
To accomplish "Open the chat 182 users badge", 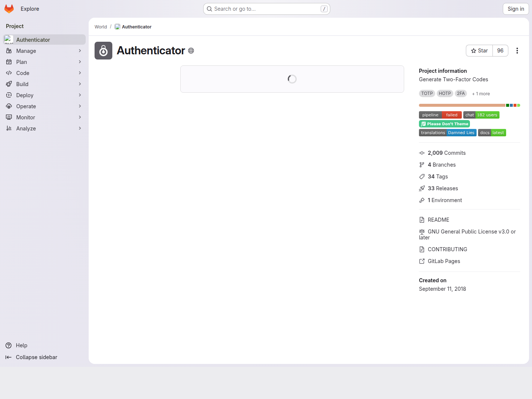I will (x=481, y=115).
